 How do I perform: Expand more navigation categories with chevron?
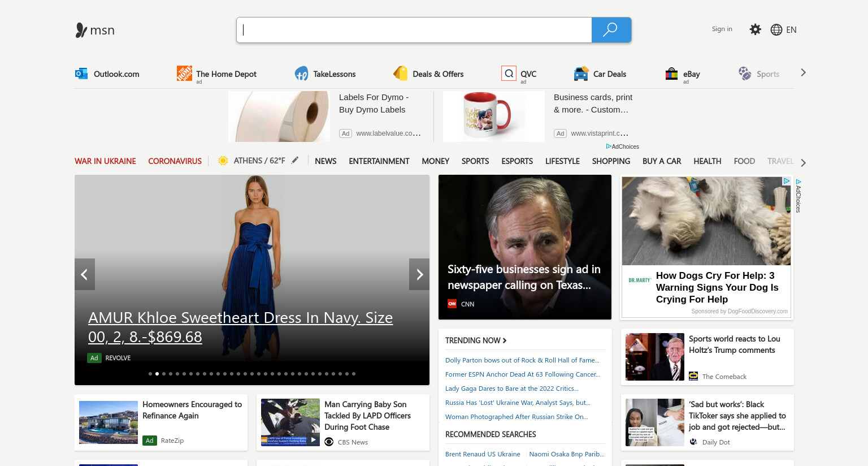pyautogui.click(x=803, y=163)
